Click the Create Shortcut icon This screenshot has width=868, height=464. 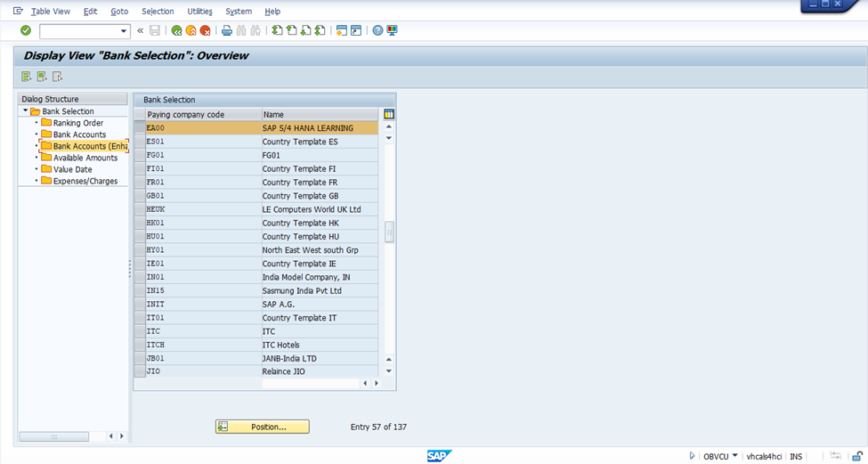356,30
